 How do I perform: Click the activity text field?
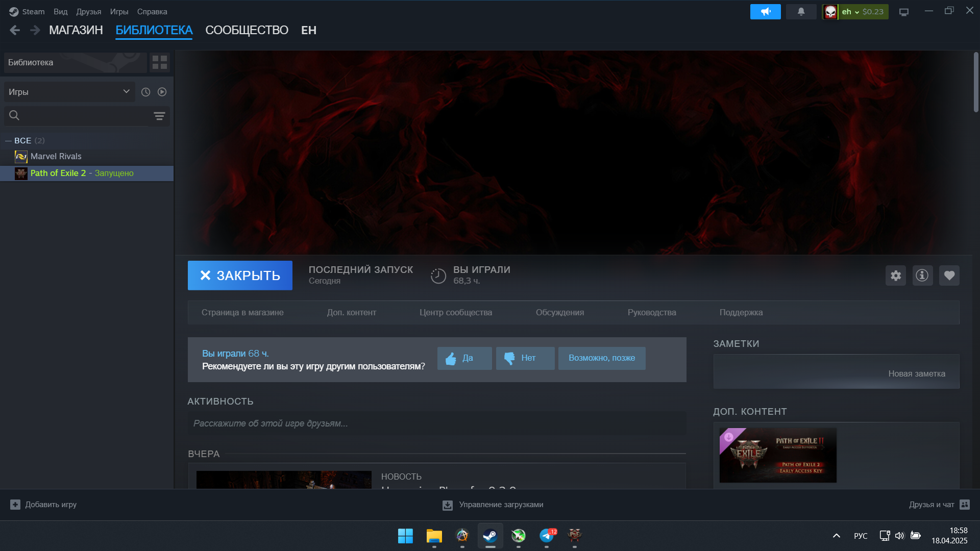pos(437,423)
